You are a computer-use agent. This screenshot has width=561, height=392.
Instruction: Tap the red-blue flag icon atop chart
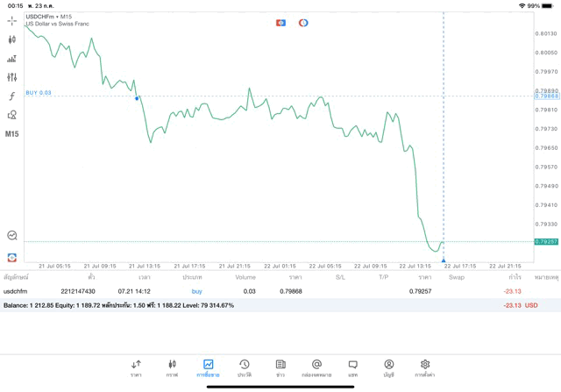click(x=280, y=23)
